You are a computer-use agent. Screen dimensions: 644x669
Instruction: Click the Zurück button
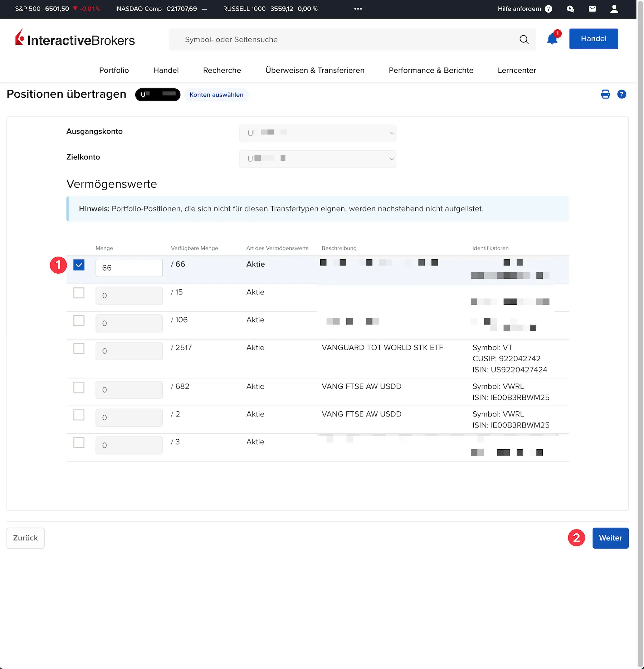[25, 538]
